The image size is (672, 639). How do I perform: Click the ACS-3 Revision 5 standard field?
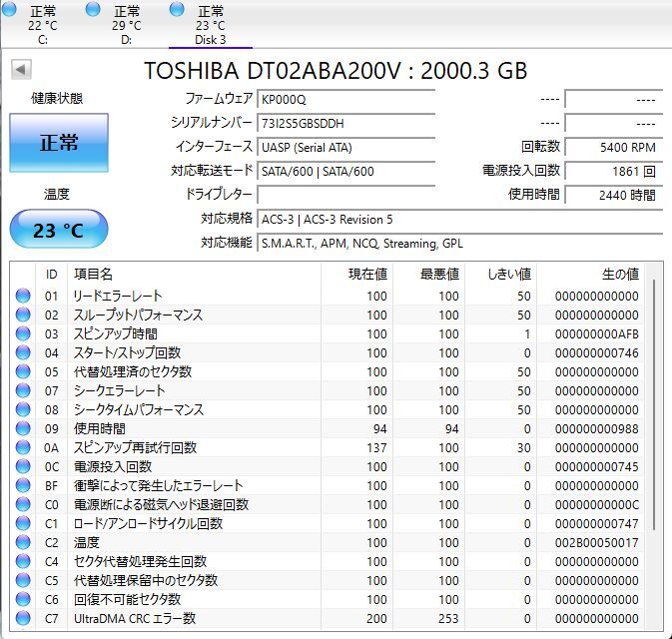click(x=460, y=219)
